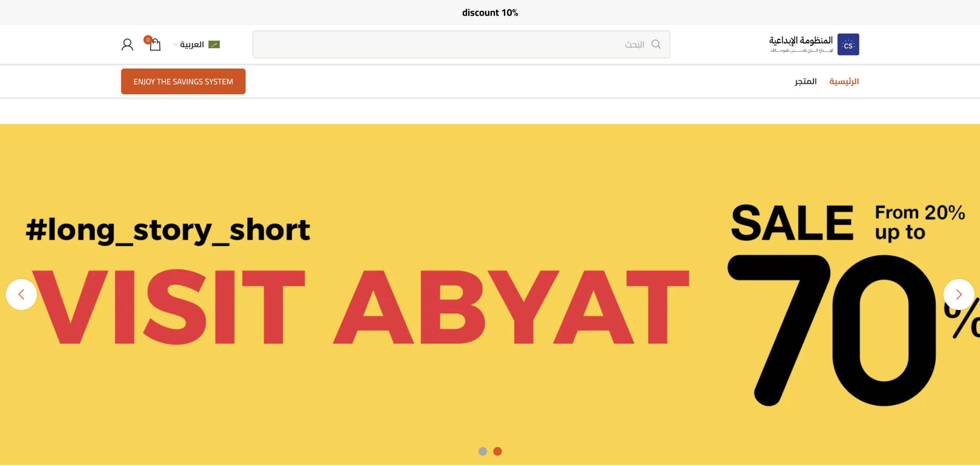Click the discount 10% announcement text
Image resolution: width=980 pixels, height=466 pixels.
pyautogui.click(x=490, y=13)
